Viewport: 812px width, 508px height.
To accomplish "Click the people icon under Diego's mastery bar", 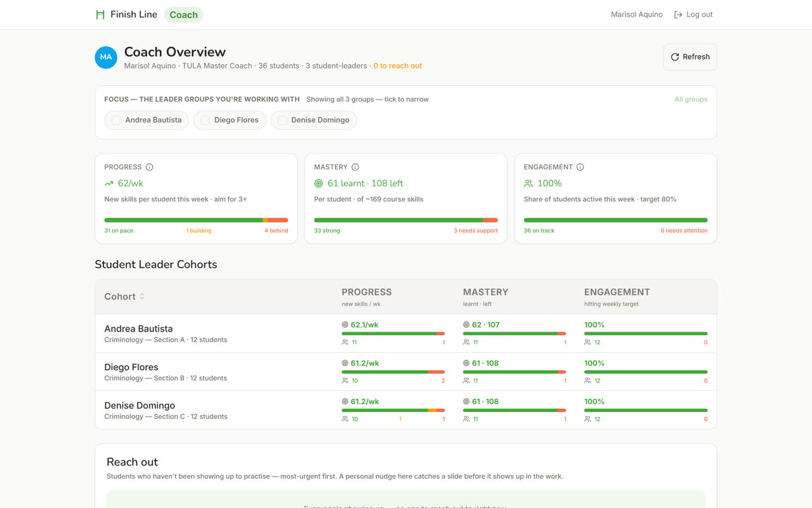I will (x=466, y=381).
